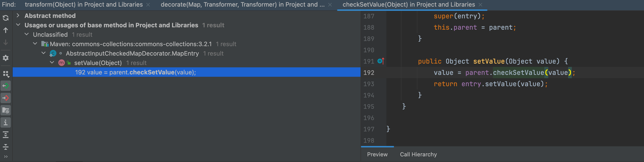
Task: Click the info 'i' toolbar icon
Action: click(6, 122)
